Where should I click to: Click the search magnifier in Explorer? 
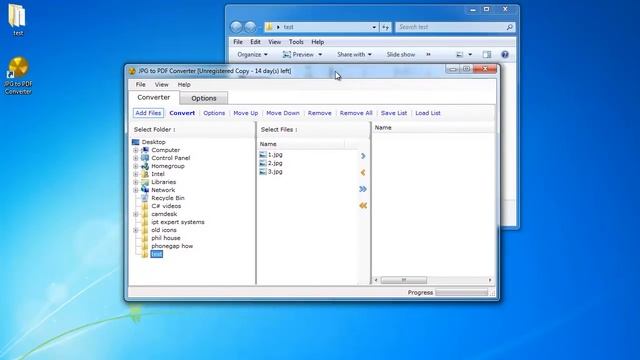tap(509, 27)
